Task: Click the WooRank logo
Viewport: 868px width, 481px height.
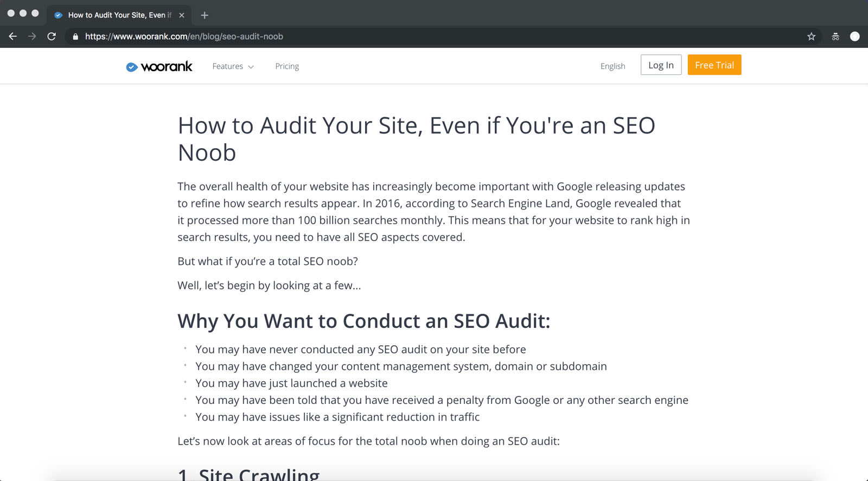Action: tap(159, 66)
